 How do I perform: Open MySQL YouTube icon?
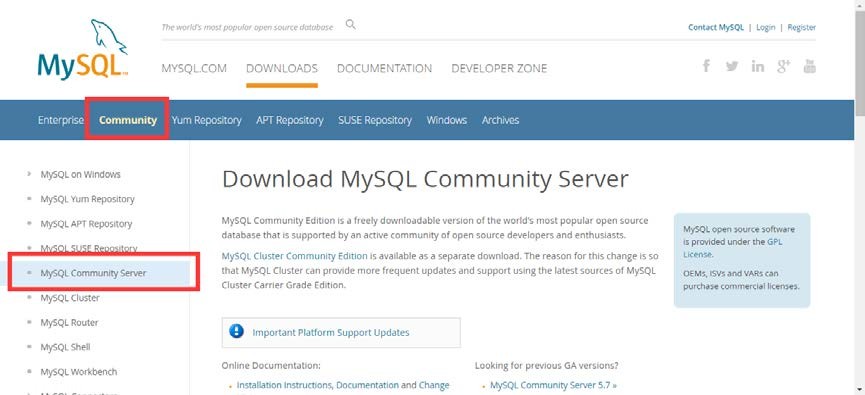(809, 66)
